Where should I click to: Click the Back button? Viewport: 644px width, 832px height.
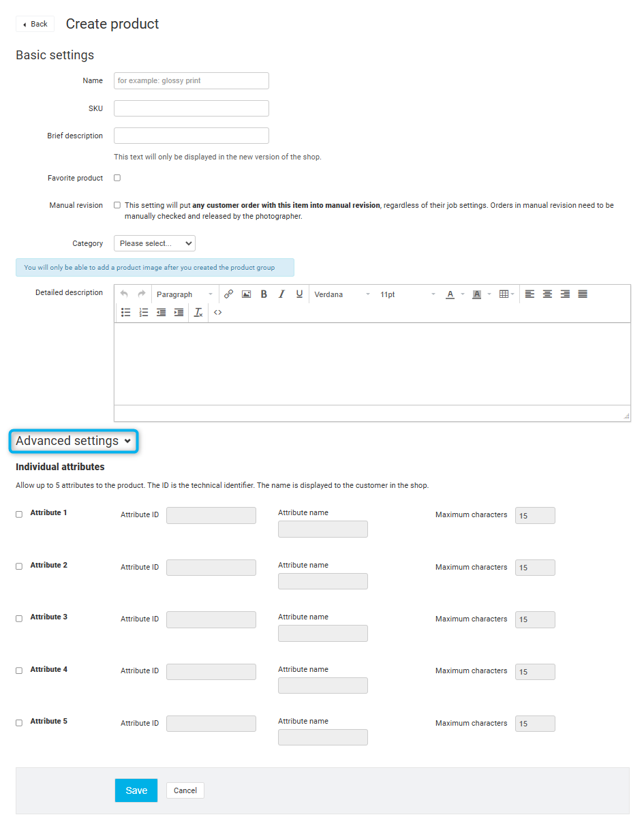(x=35, y=24)
